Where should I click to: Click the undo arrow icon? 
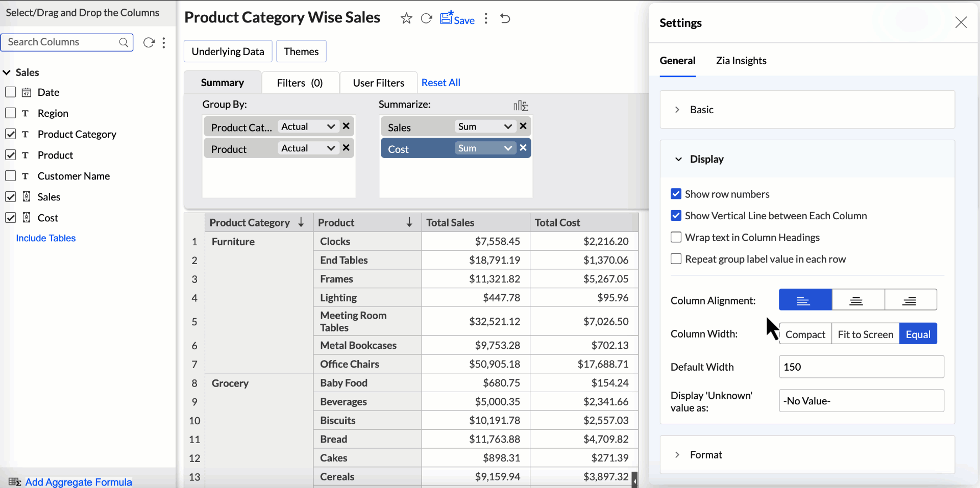[x=505, y=19]
